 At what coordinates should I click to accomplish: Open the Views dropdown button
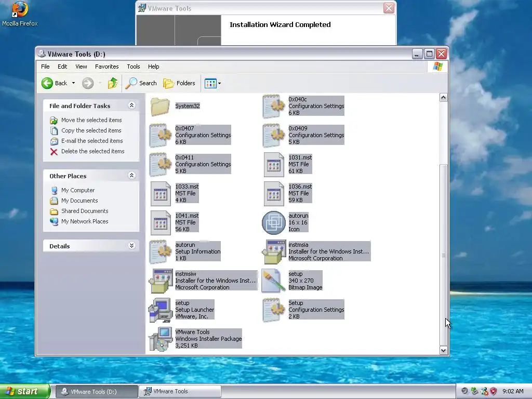click(x=212, y=83)
